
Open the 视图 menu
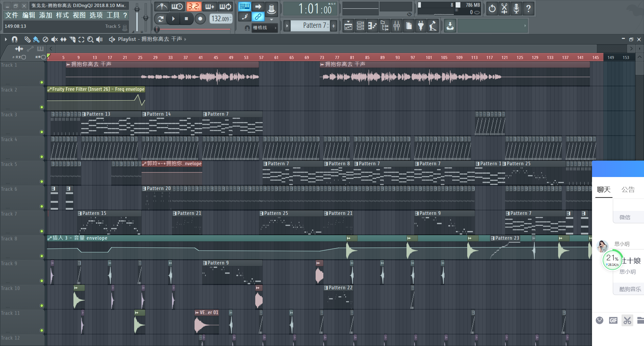click(x=79, y=15)
